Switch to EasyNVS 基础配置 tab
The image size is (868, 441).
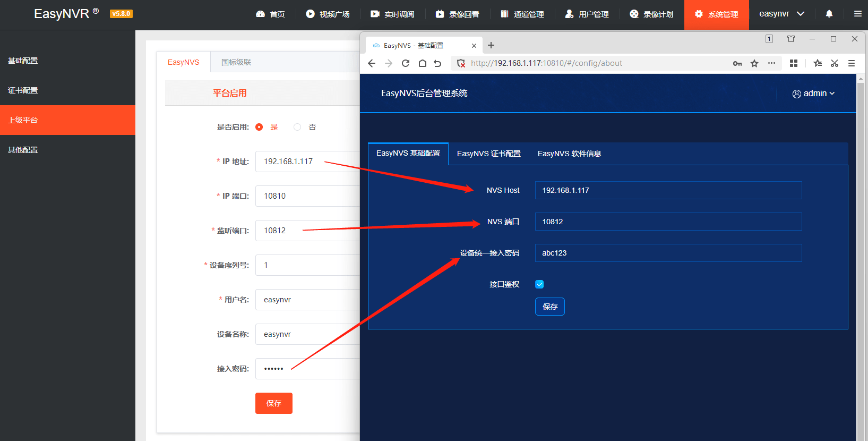point(408,154)
